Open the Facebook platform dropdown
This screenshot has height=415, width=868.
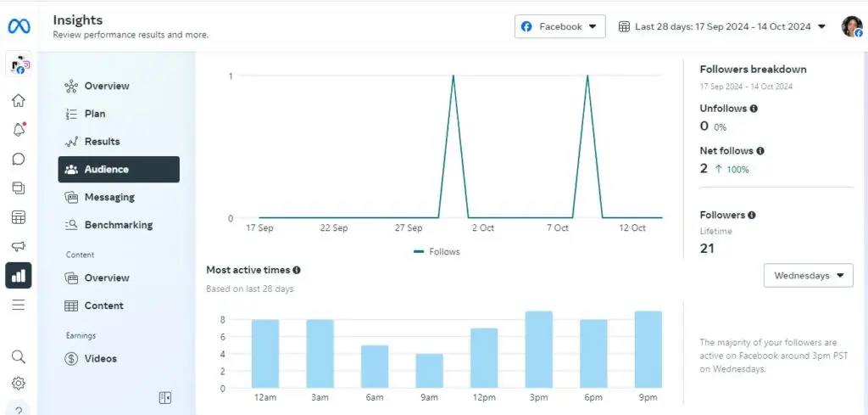[x=559, y=26]
